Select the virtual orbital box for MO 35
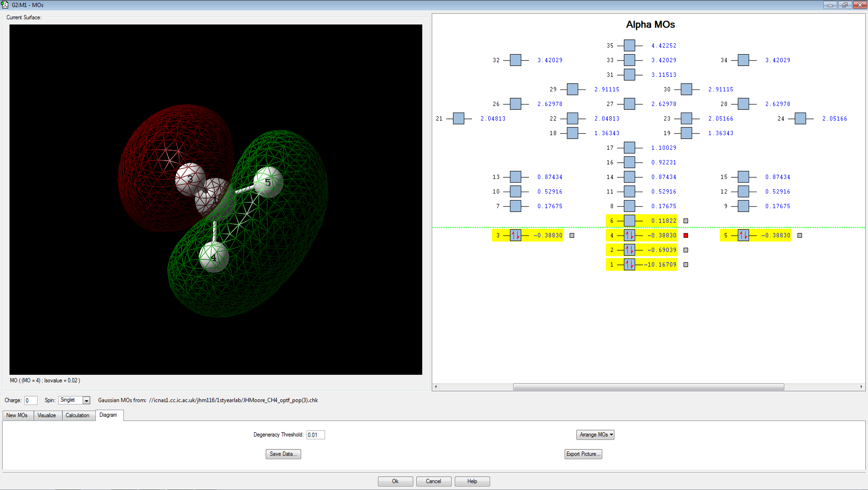This screenshot has height=490, width=868. [629, 46]
